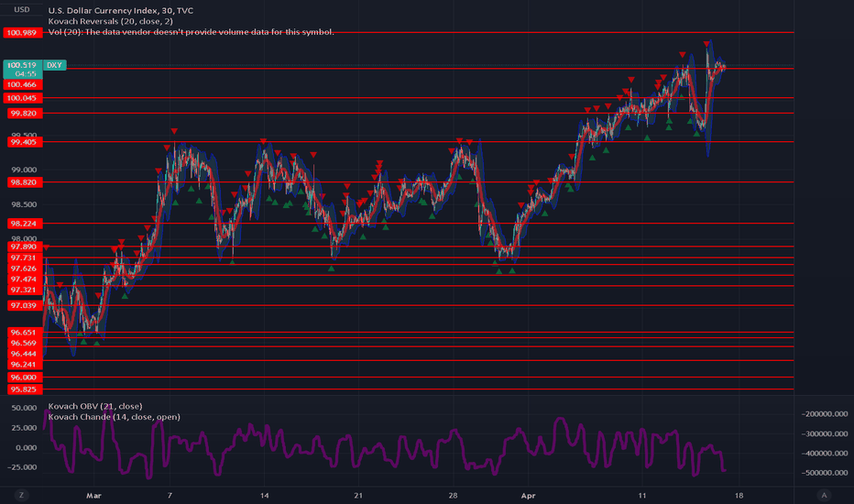Click the -200000.000 value on the right scale

[824, 414]
